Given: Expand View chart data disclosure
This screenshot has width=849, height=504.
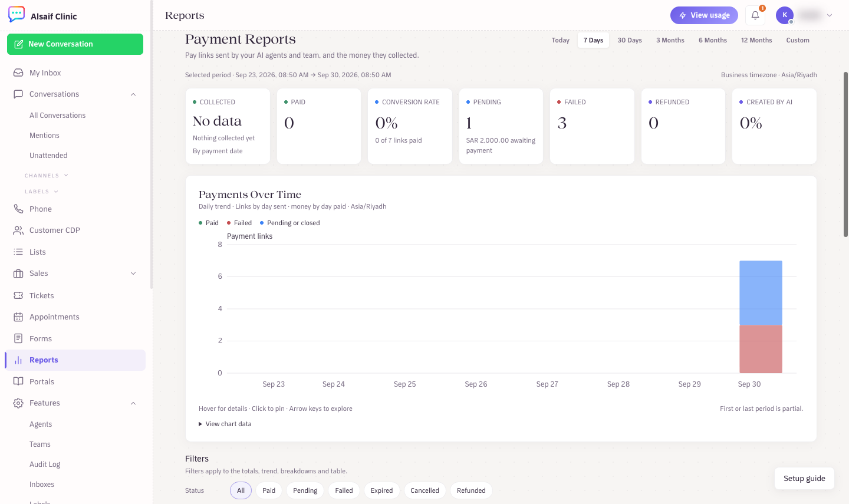Looking at the screenshot, I should pos(225,424).
